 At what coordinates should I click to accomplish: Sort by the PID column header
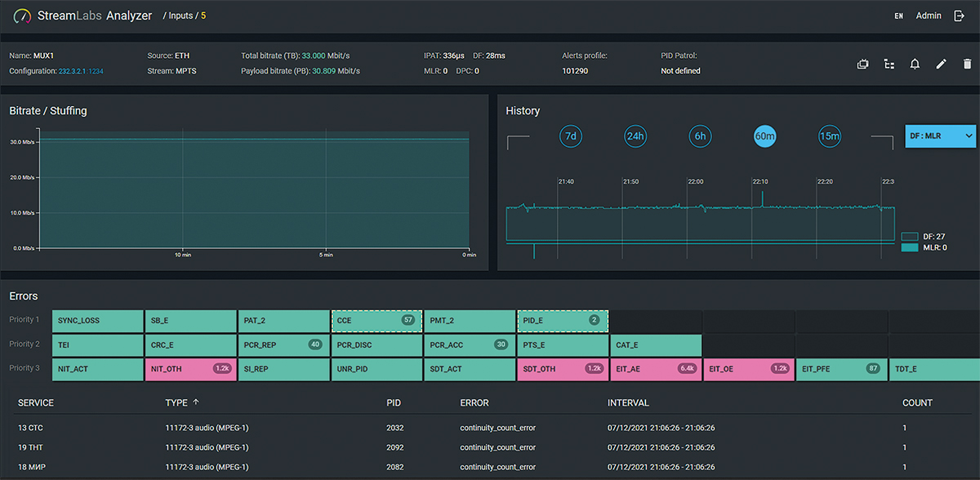pyautogui.click(x=394, y=402)
